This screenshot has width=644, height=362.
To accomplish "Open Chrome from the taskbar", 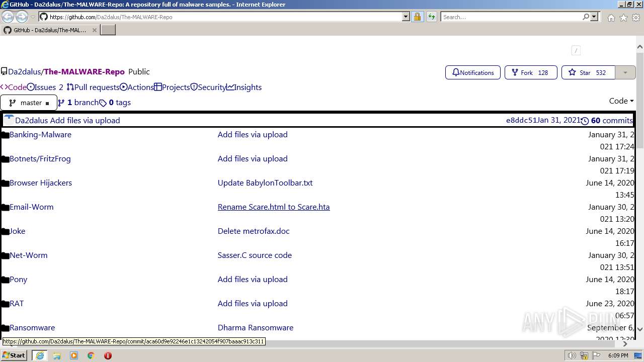I will click(x=91, y=355).
